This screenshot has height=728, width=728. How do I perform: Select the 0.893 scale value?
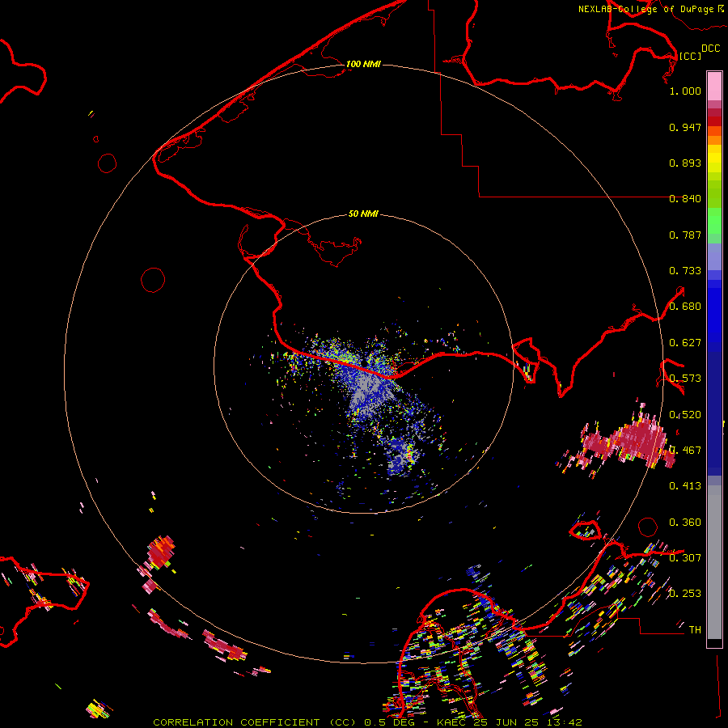point(685,163)
